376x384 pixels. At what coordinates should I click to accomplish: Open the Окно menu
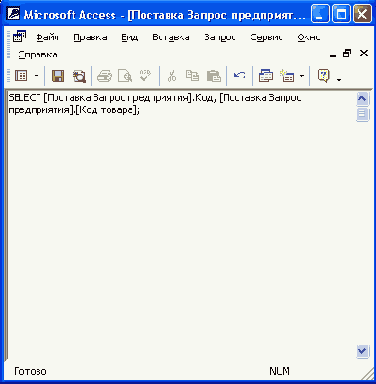point(309,37)
